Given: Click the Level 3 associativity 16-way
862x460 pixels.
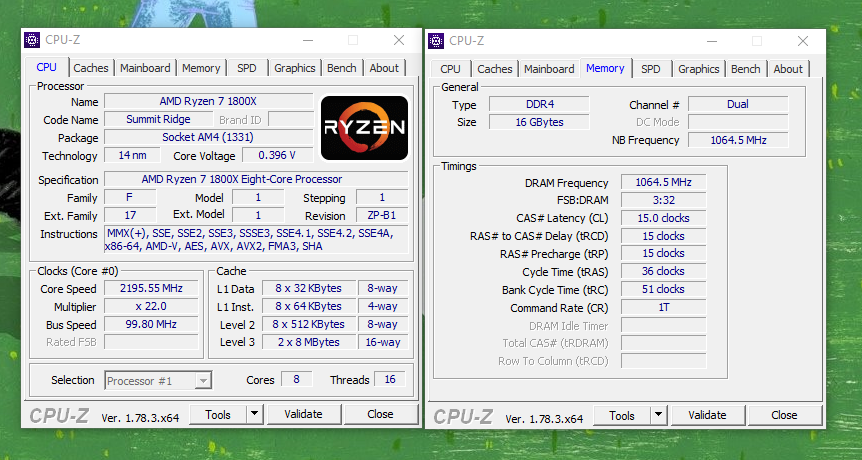Looking at the screenshot, I should pos(383,342).
